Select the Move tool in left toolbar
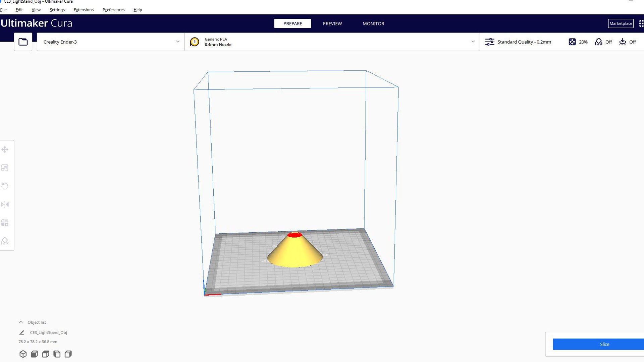Image resolution: width=644 pixels, height=362 pixels. coord(5,149)
